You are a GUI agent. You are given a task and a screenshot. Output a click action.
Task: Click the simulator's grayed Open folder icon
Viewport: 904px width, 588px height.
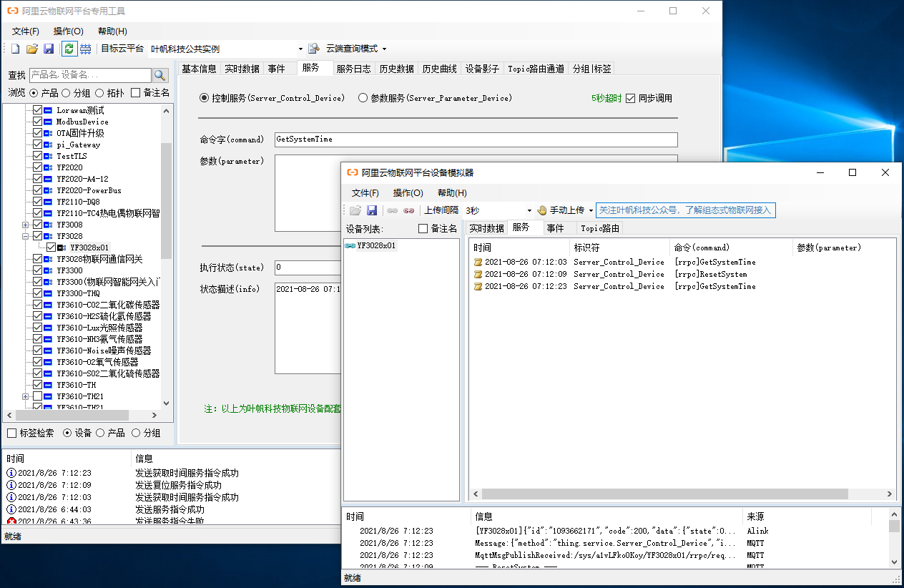(355, 210)
